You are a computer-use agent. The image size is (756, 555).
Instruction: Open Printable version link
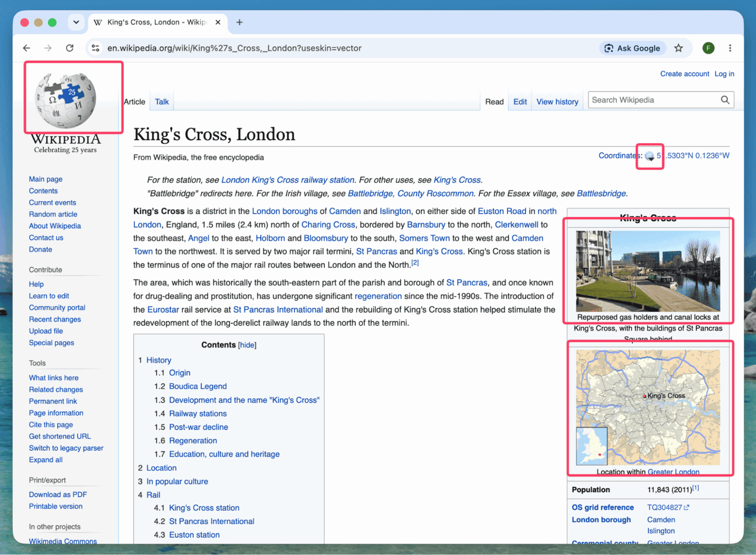click(56, 507)
